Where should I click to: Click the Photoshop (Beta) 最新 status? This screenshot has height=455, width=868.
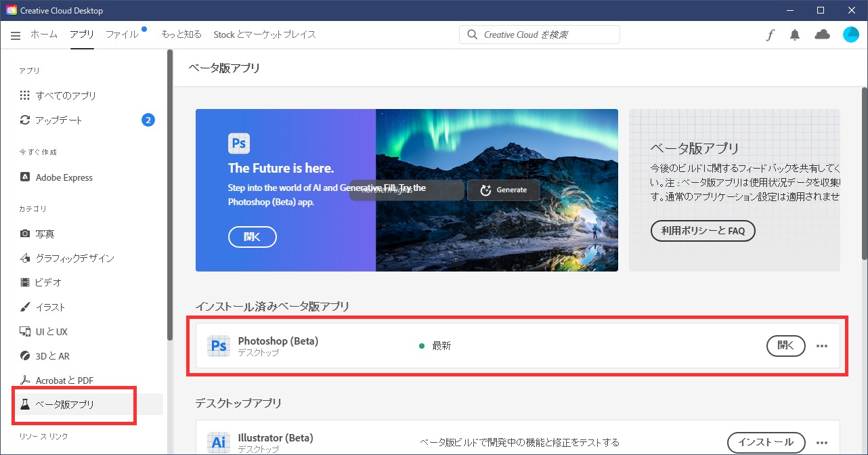pyautogui.click(x=436, y=346)
